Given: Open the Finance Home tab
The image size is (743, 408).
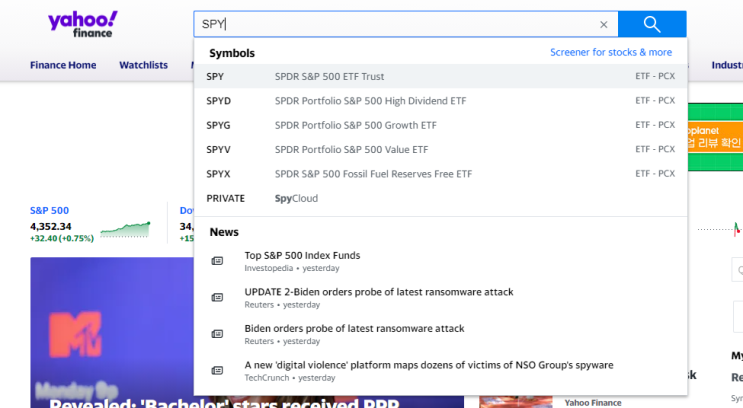Looking at the screenshot, I should click(63, 65).
